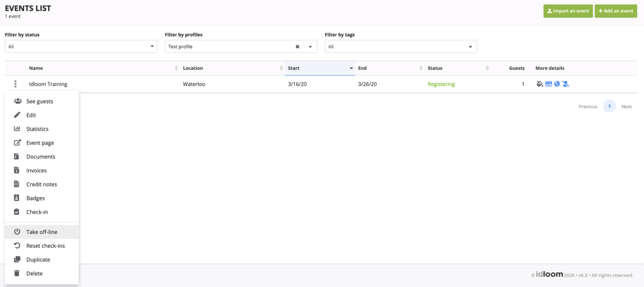Click the Import an event button

click(568, 11)
